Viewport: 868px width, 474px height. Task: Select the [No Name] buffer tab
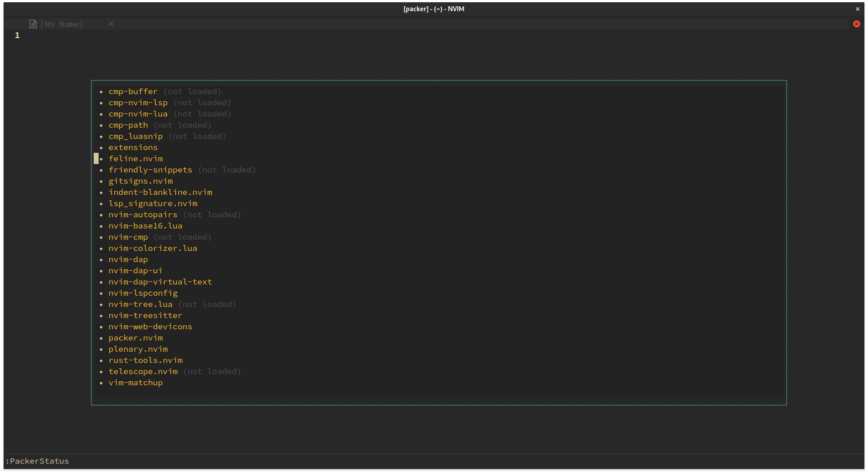click(61, 24)
